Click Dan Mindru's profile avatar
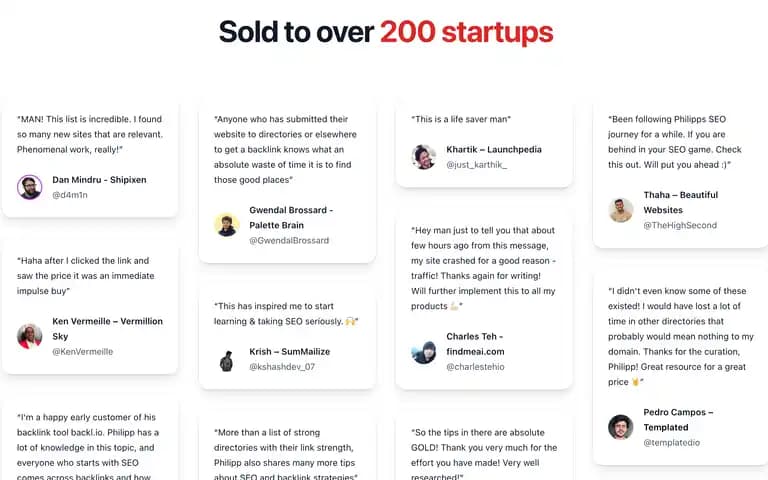This screenshot has width=768, height=480. pos(30,187)
